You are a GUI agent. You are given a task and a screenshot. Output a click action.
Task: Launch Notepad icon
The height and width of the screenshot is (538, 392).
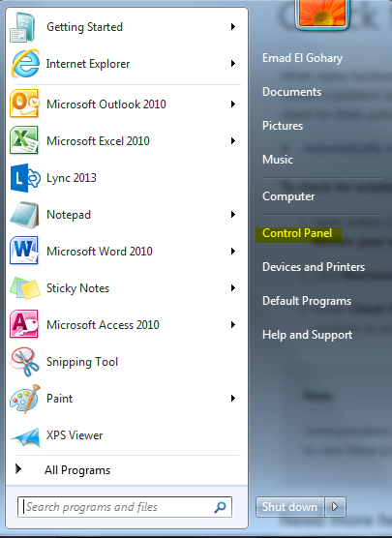pyautogui.click(x=24, y=215)
